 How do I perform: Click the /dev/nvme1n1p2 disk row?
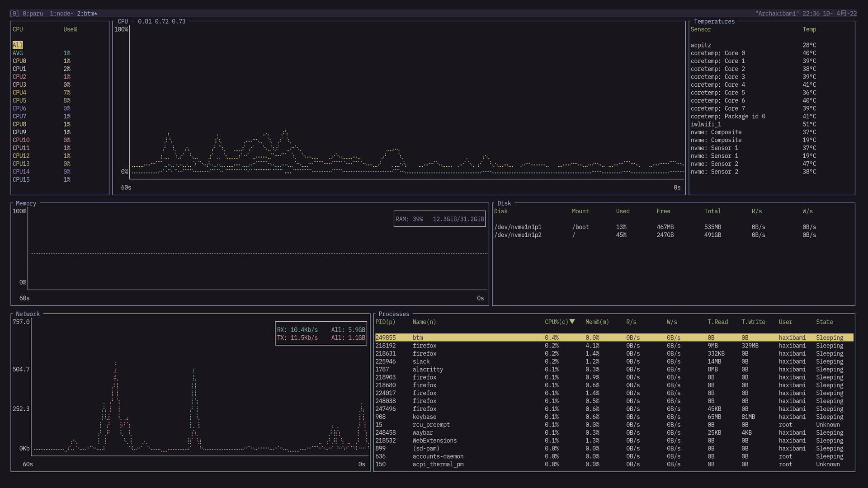pos(518,235)
